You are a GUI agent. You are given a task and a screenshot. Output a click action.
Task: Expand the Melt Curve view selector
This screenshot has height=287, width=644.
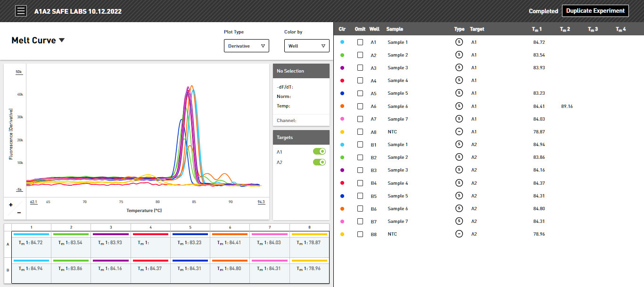tap(38, 41)
